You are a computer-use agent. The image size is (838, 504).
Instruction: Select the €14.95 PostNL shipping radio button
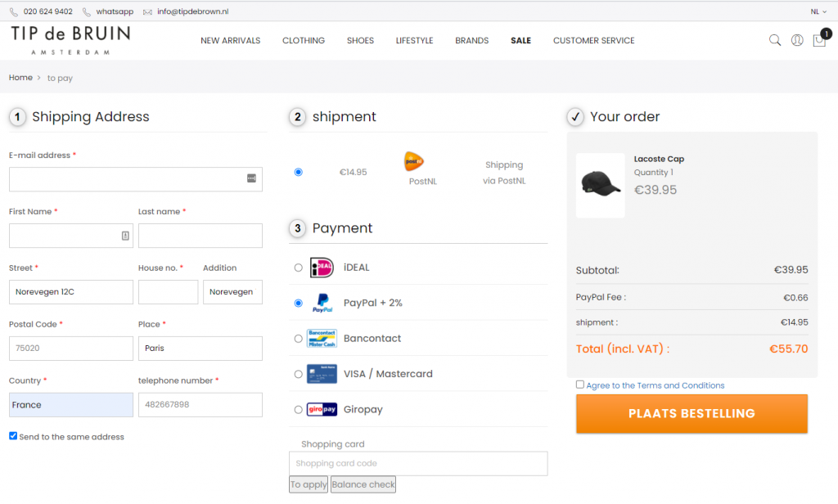pyautogui.click(x=298, y=172)
